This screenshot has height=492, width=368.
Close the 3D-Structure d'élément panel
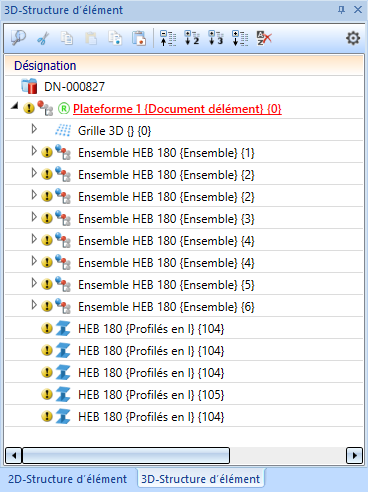click(358, 10)
